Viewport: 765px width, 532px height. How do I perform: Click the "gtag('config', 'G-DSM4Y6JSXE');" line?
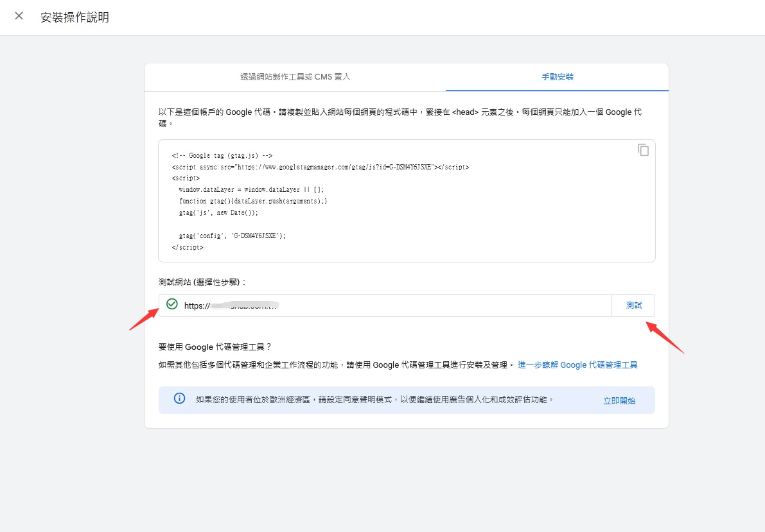pyautogui.click(x=233, y=236)
